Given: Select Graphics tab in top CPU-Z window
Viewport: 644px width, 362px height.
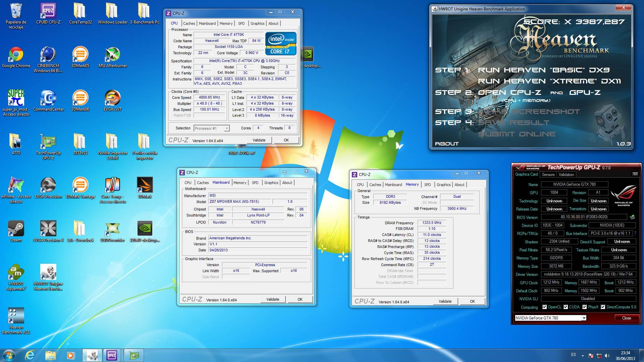Looking at the screenshot, I should point(257,23).
